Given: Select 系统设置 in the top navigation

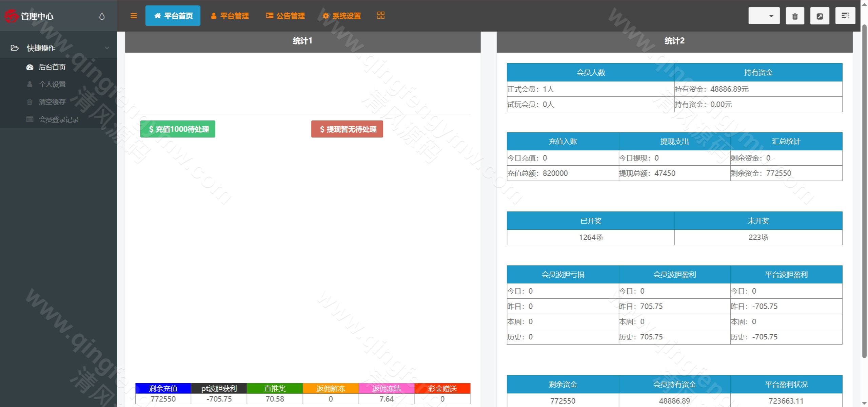Looking at the screenshot, I should [x=341, y=16].
